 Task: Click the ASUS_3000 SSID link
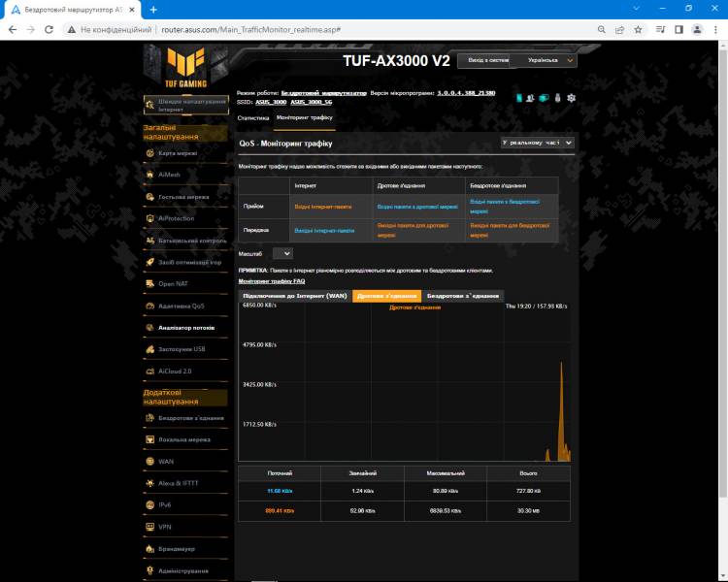271,102
